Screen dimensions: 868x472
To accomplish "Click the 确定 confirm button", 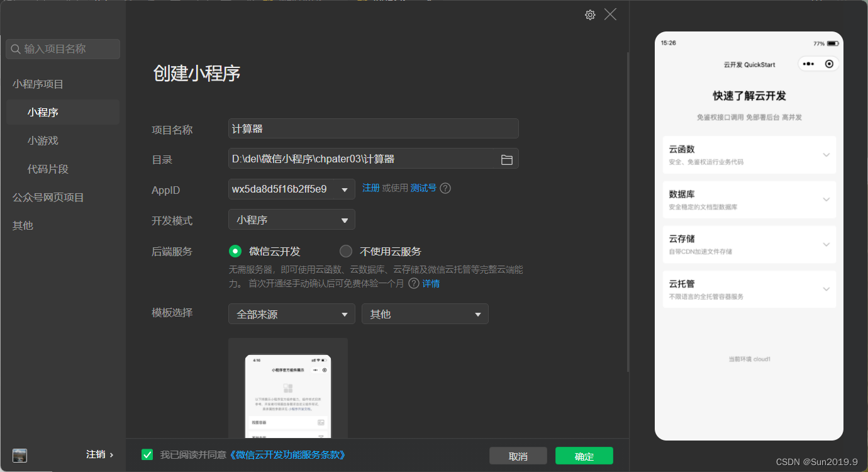I will 584,456.
